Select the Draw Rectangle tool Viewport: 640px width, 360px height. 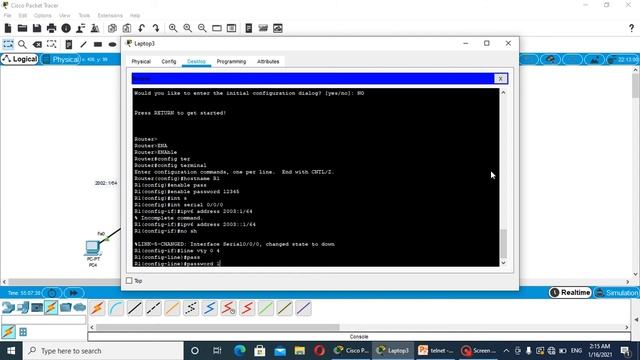[x=98, y=44]
